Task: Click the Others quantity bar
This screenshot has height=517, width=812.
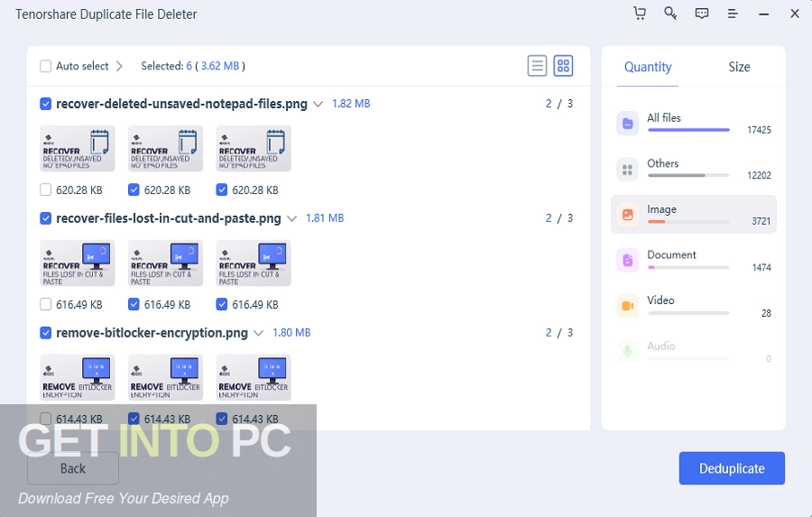Action: point(688,176)
